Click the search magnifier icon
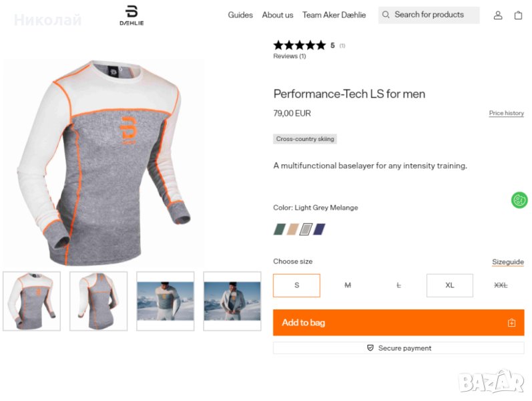 [386, 15]
